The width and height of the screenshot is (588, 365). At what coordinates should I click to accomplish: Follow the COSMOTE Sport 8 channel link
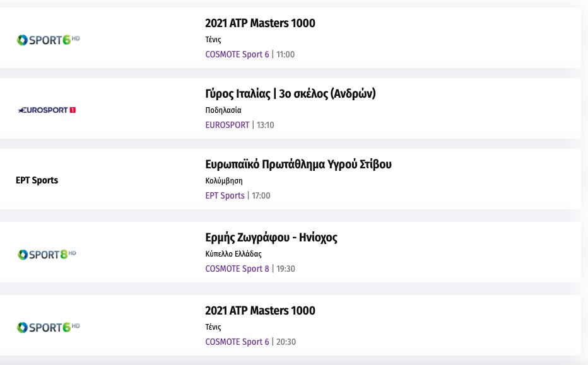[x=237, y=269]
